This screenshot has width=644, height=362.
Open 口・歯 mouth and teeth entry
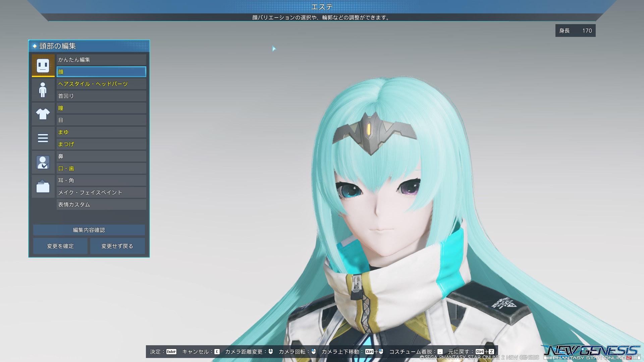click(x=101, y=168)
